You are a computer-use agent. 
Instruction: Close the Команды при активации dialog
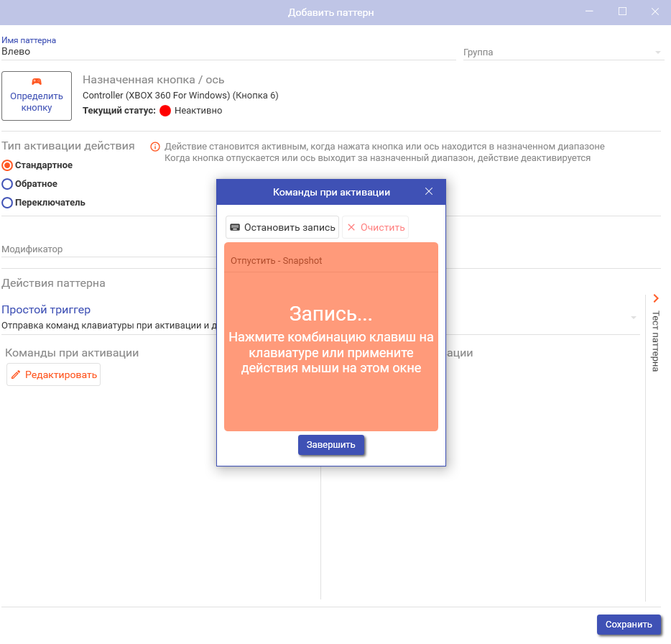click(x=429, y=191)
